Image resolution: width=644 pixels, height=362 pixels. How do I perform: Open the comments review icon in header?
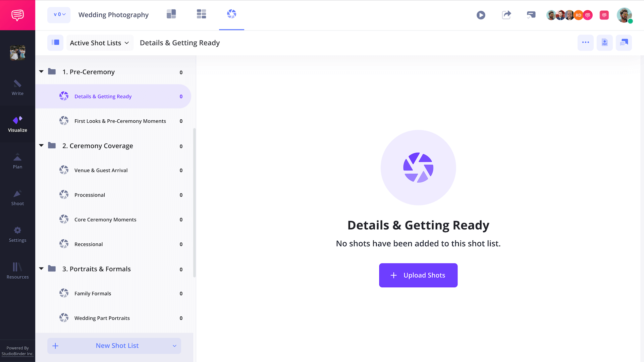click(x=531, y=15)
